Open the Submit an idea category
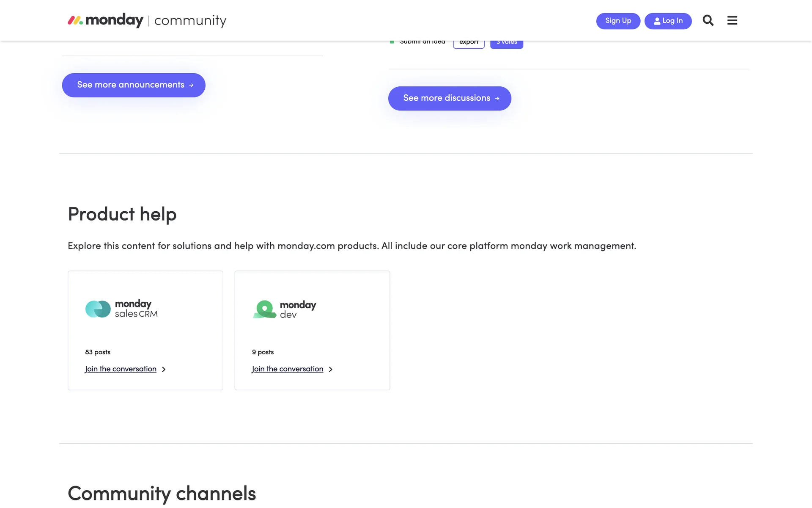812x508 pixels. coord(422,43)
